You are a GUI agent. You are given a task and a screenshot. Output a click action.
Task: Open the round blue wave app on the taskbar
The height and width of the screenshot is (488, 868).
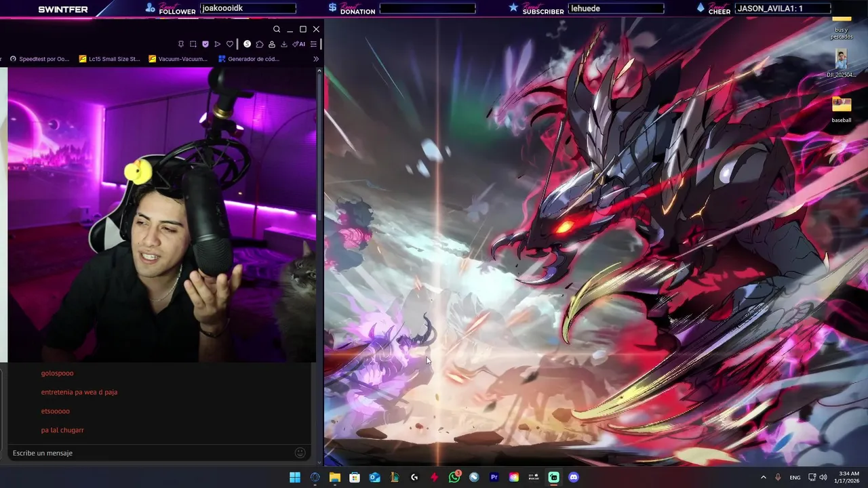tap(474, 477)
